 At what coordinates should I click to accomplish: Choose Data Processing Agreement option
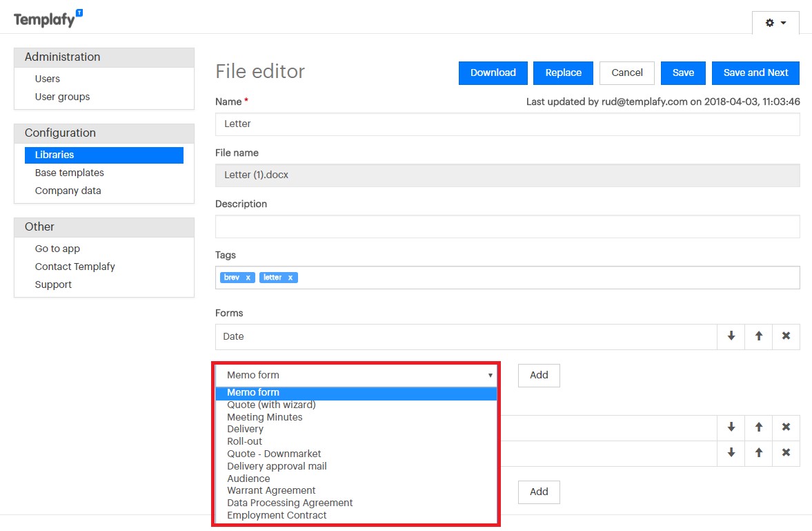click(x=356, y=503)
